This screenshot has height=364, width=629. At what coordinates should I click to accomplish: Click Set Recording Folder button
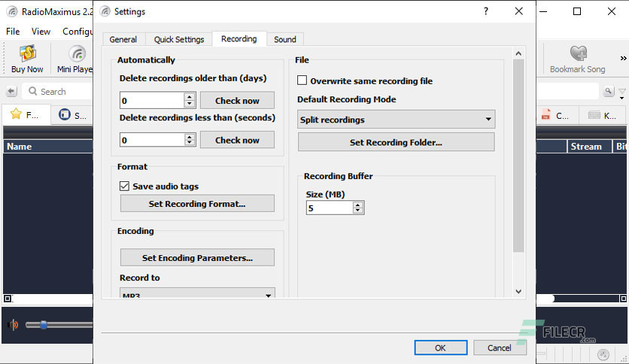click(x=396, y=142)
